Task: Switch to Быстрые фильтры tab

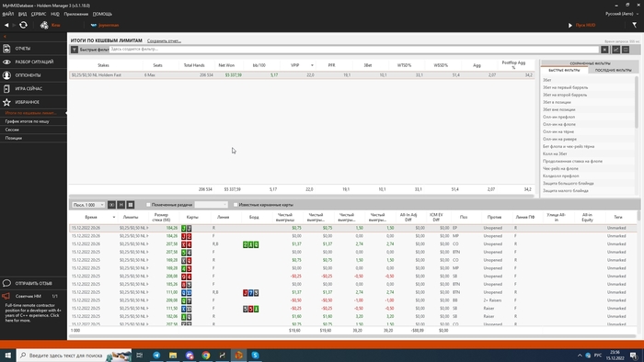Action: pos(565,71)
